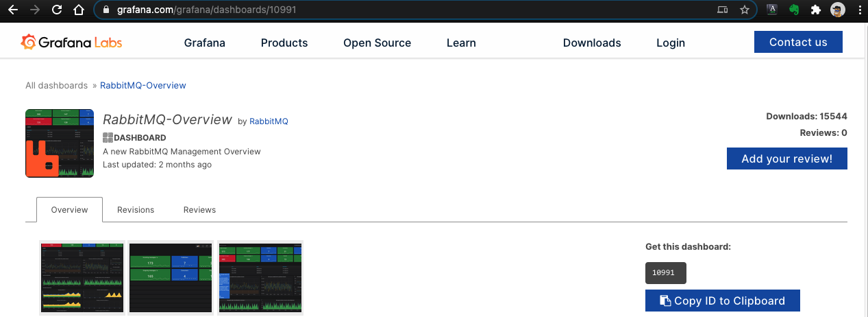Click the 'Last updated: 2 months ago' text
Screen dimensions: 868x317
point(157,165)
